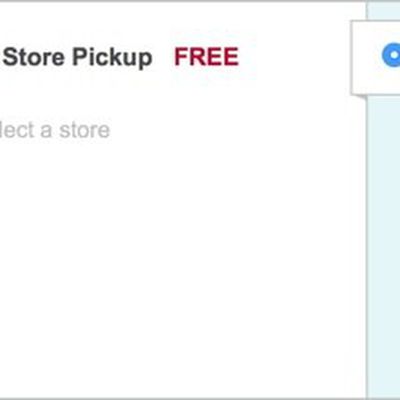Image resolution: width=400 pixels, height=400 pixels.
Task: Click the word 'store' in the placeholder text
Action: (x=85, y=130)
